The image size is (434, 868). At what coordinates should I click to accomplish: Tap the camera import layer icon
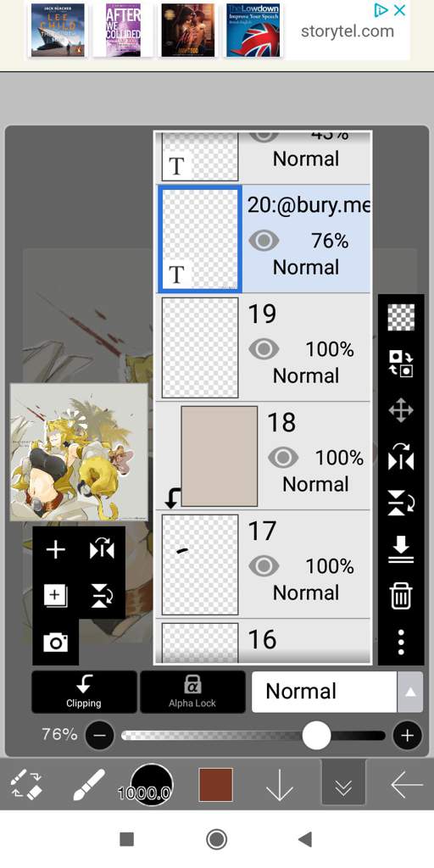pos(55,643)
